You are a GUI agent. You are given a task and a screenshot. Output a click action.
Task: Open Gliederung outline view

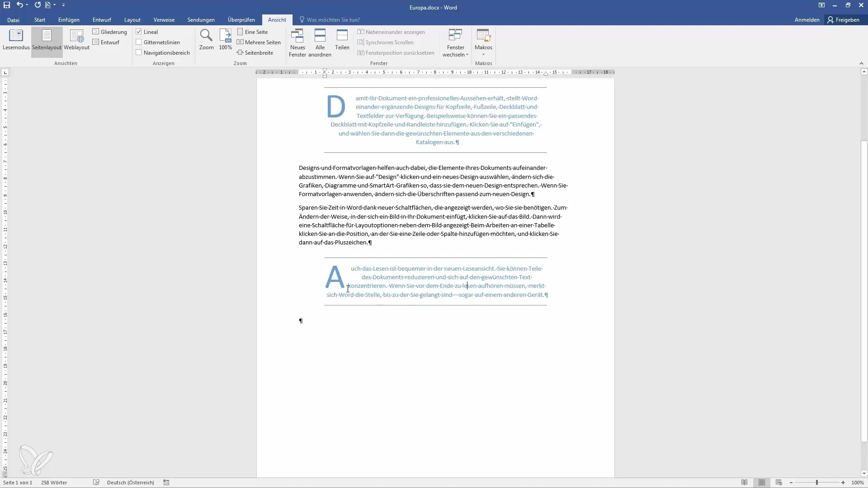(x=109, y=32)
